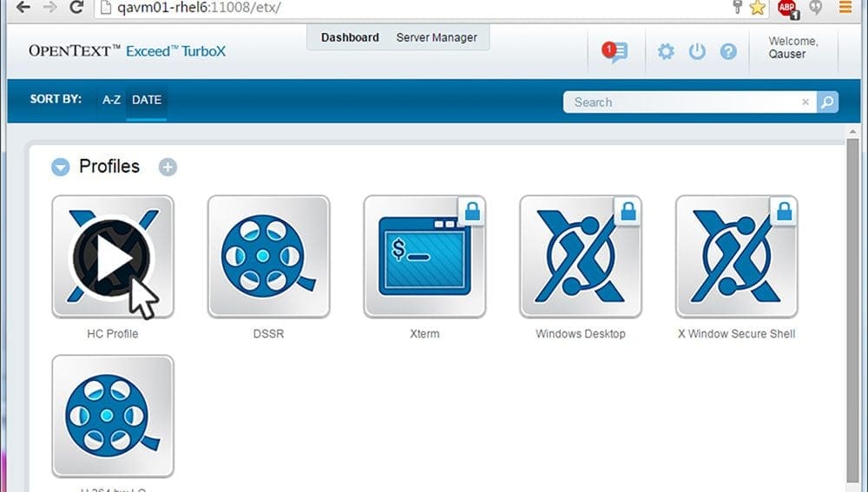The image size is (868, 492).
Task: Open settings gear icon
Action: 666,51
